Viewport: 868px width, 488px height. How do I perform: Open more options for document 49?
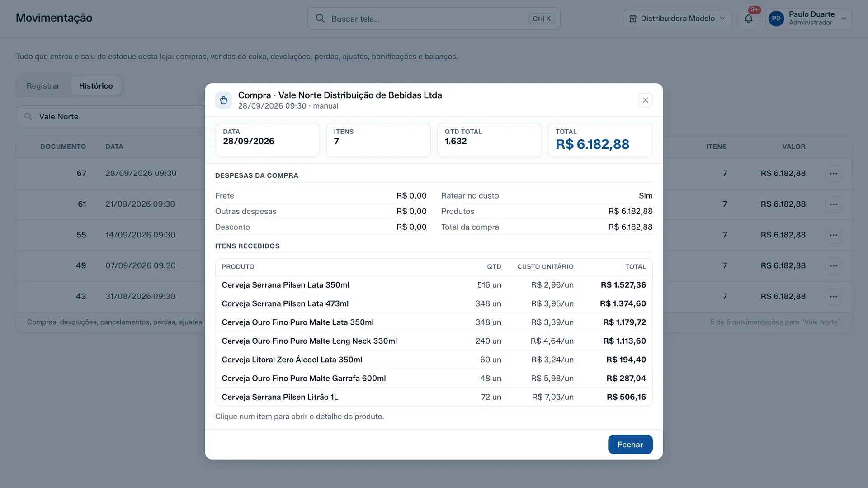[x=833, y=266]
